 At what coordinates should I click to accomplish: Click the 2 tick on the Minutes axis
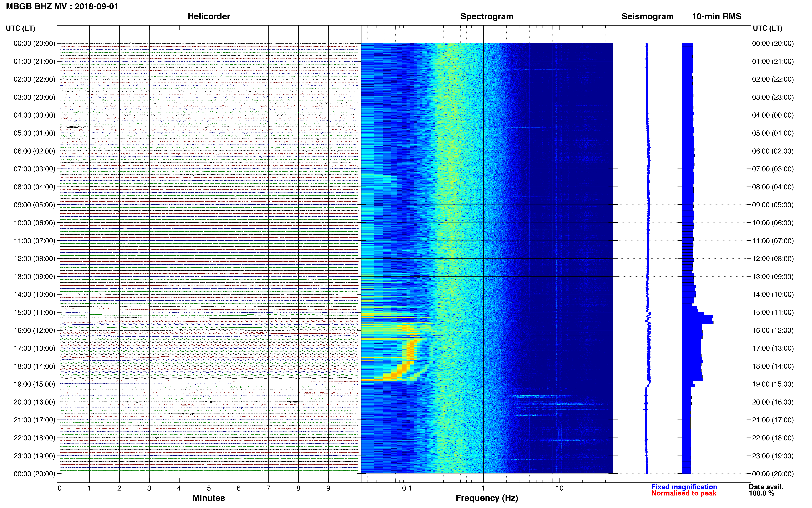119,488
